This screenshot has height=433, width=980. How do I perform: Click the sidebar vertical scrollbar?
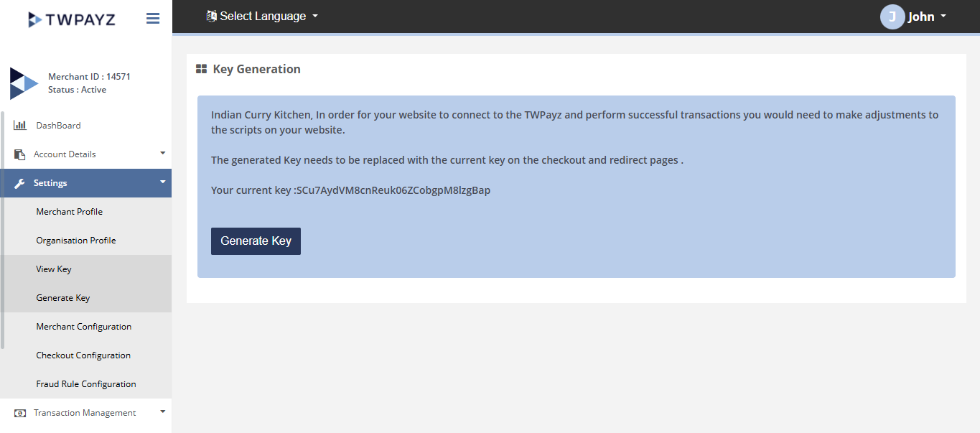click(x=2, y=230)
